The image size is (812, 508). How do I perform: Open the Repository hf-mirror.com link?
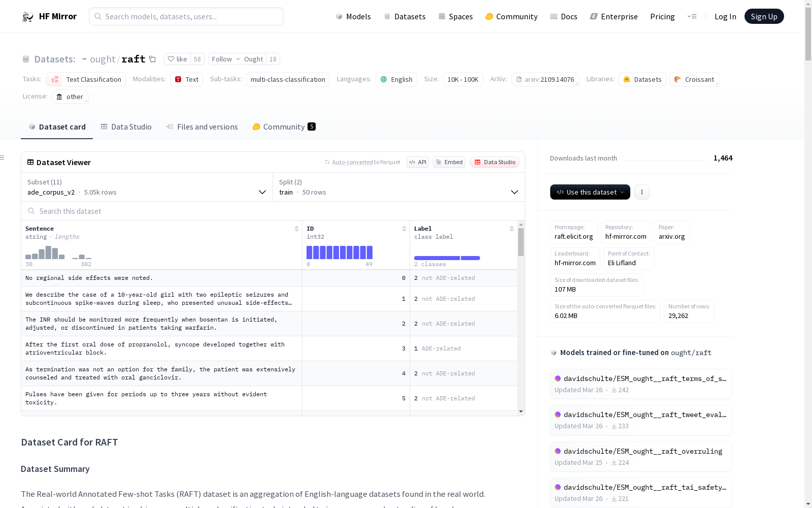coord(626,236)
